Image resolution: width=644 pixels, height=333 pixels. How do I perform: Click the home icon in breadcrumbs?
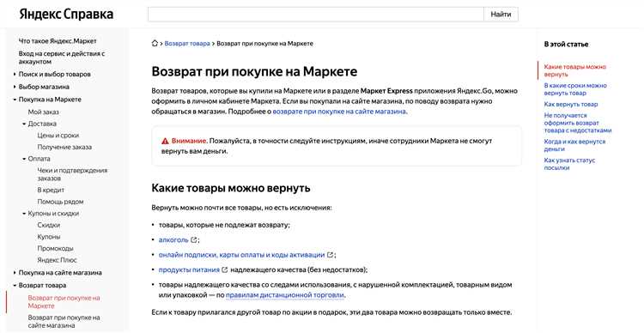[155, 43]
